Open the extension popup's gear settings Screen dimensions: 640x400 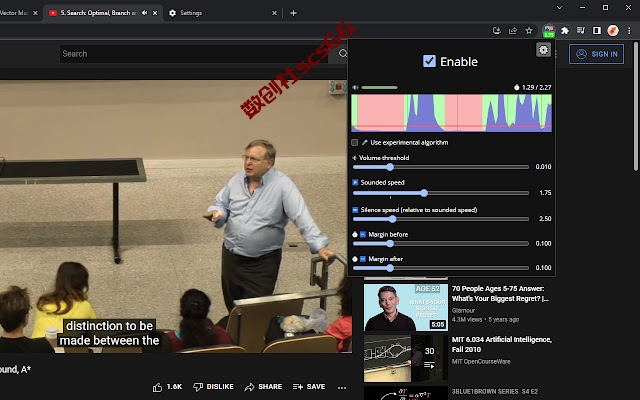coord(543,50)
